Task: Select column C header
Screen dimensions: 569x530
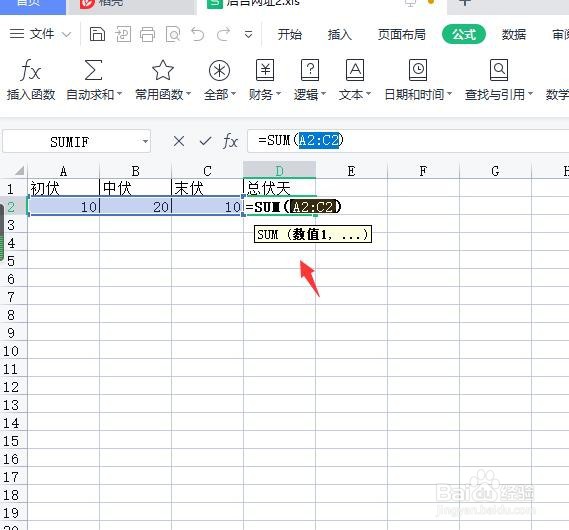Action: (208, 170)
